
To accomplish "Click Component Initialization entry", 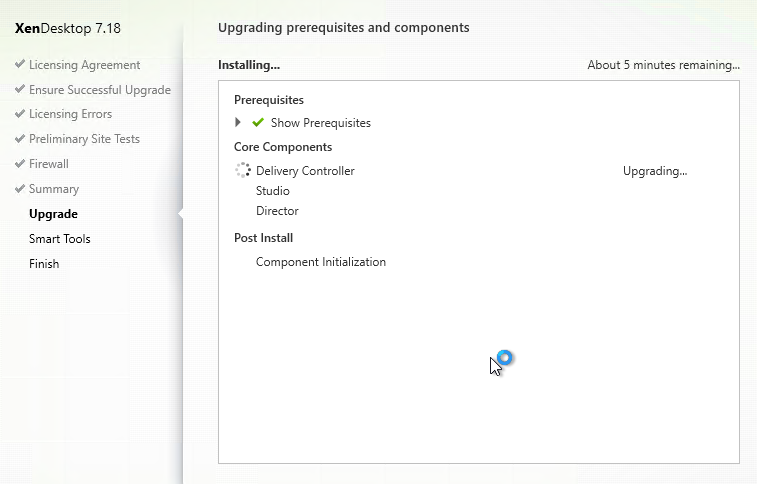I will 321,262.
